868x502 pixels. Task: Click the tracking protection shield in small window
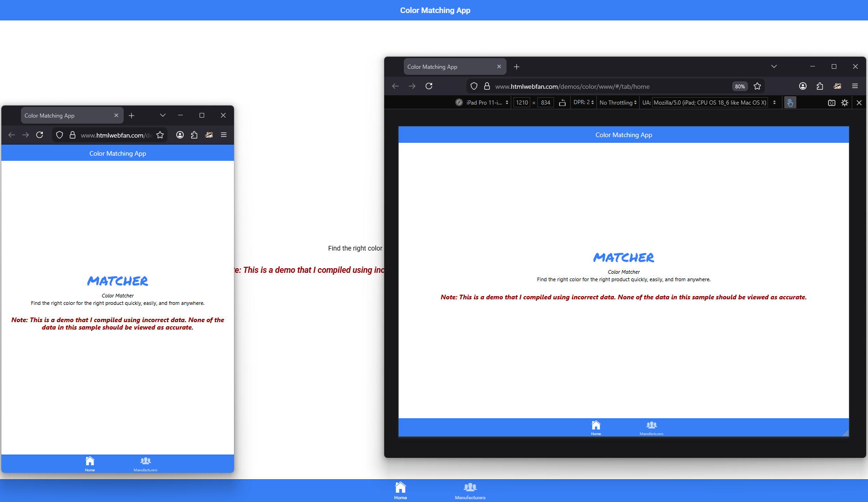[x=60, y=135]
